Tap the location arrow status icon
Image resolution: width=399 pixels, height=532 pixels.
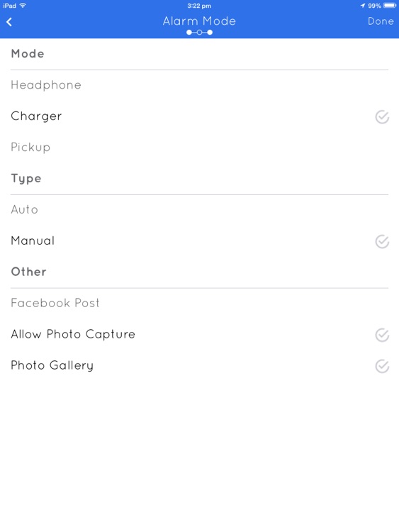[x=363, y=6]
